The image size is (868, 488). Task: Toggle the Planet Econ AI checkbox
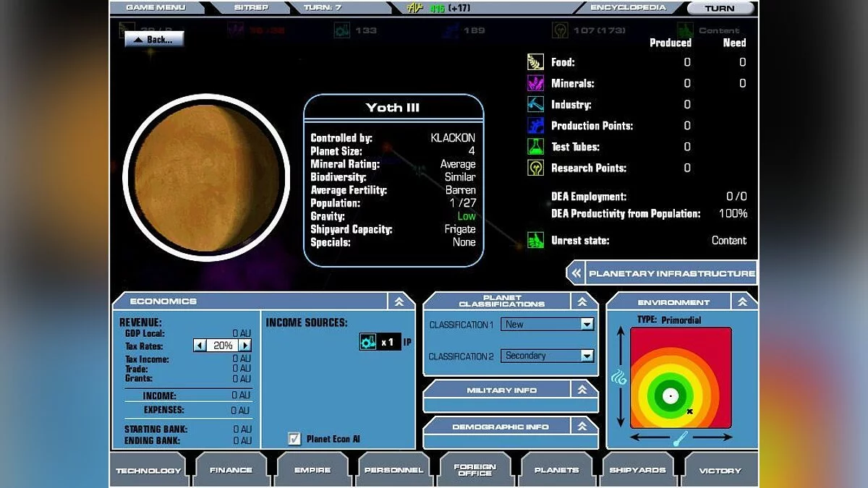[x=294, y=439]
